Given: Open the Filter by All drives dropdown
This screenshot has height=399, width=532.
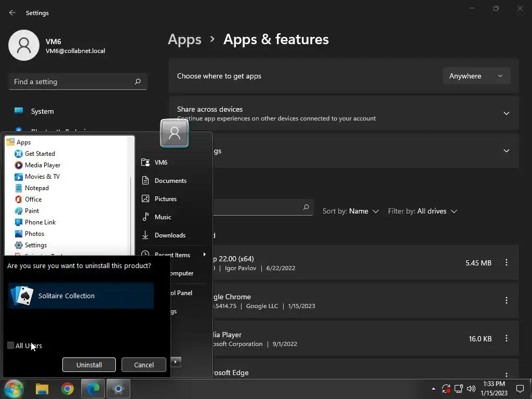Looking at the screenshot, I should click(x=423, y=211).
